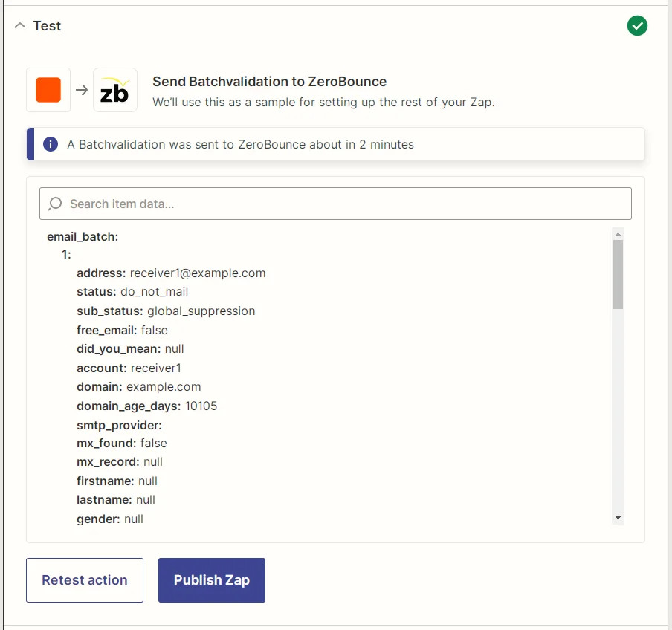The height and width of the screenshot is (630, 672).
Task: Click the scrollbar up arrow
Action: 618,233
